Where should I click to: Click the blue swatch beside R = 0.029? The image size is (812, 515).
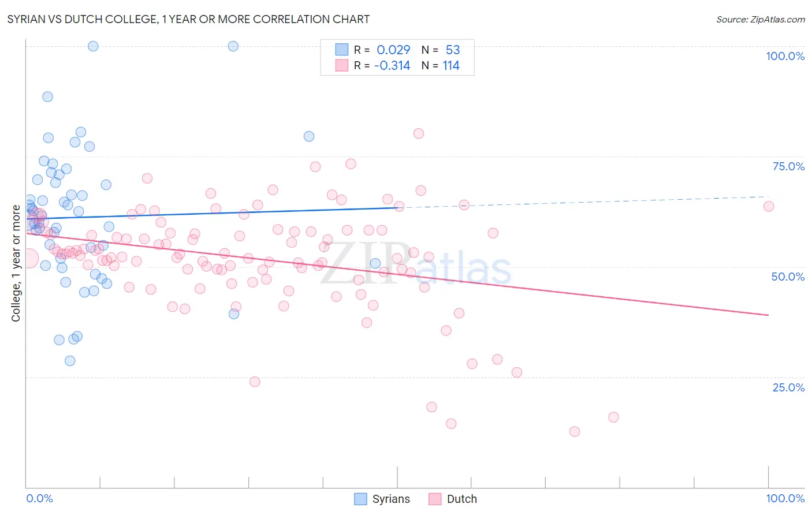[x=342, y=50]
